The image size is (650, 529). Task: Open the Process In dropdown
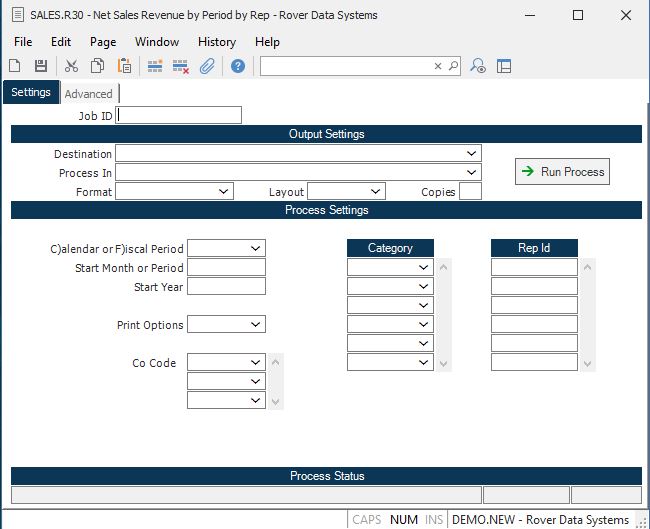click(x=471, y=173)
